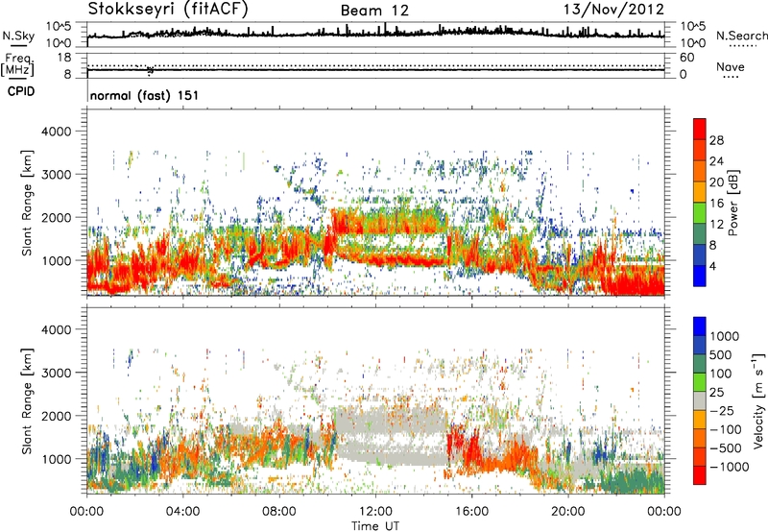Pick the Velocity segment between 25 and 100
The width and height of the screenshot is (768, 532).
point(700,382)
